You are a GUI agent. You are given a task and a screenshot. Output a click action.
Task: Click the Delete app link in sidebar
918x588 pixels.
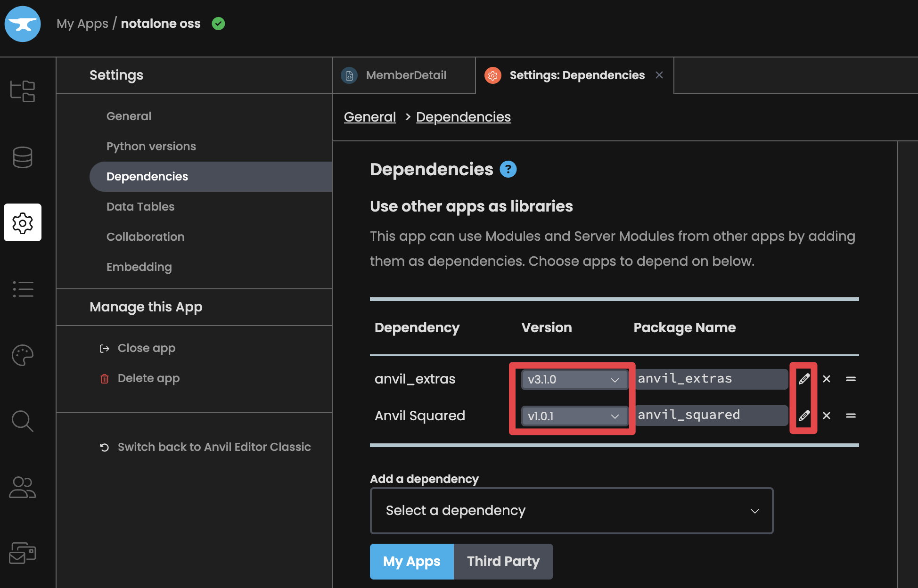point(148,378)
